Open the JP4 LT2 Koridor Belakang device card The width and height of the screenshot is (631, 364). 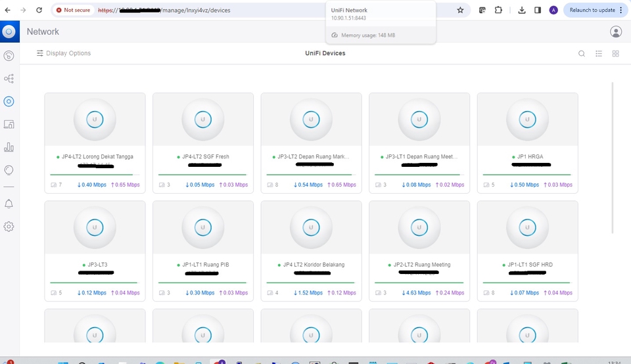pyautogui.click(x=311, y=251)
